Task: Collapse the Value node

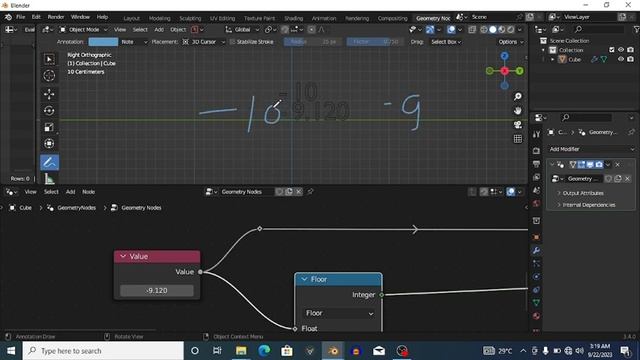Action: pos(123,256)
